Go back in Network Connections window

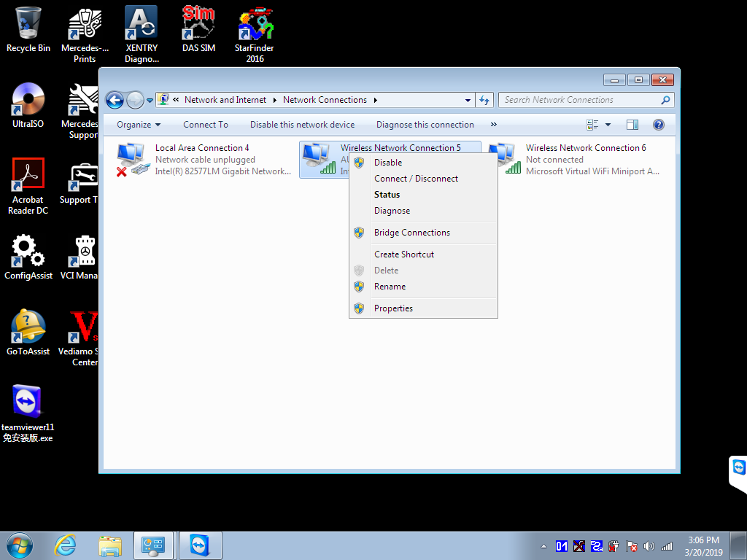pos(115,100)
